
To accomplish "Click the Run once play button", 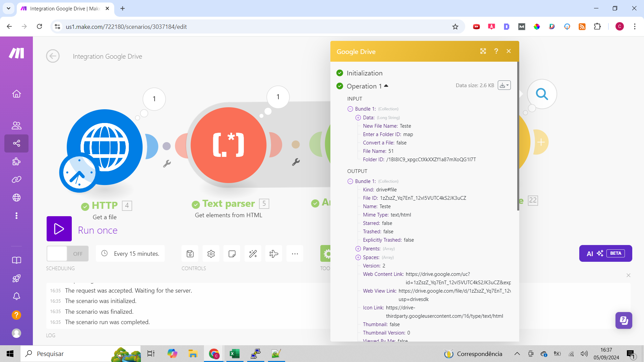I will pos(59,229).
